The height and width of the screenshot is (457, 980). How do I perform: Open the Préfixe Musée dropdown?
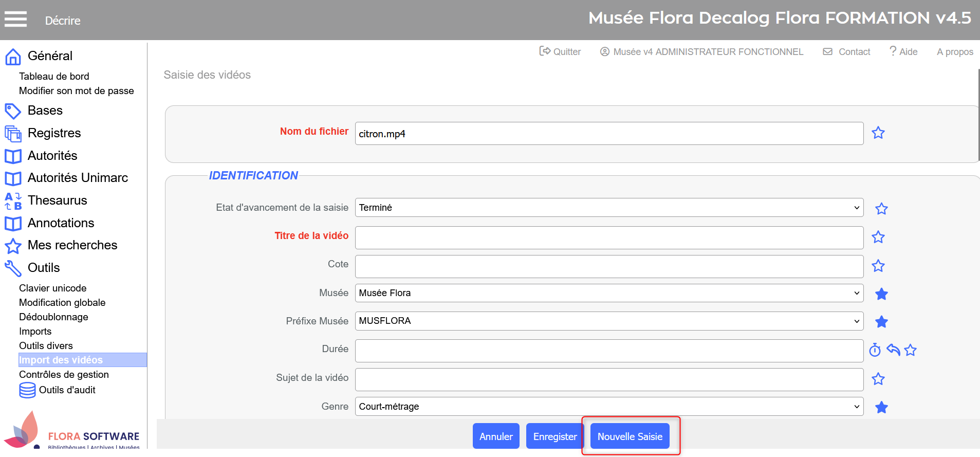[609, 321]
